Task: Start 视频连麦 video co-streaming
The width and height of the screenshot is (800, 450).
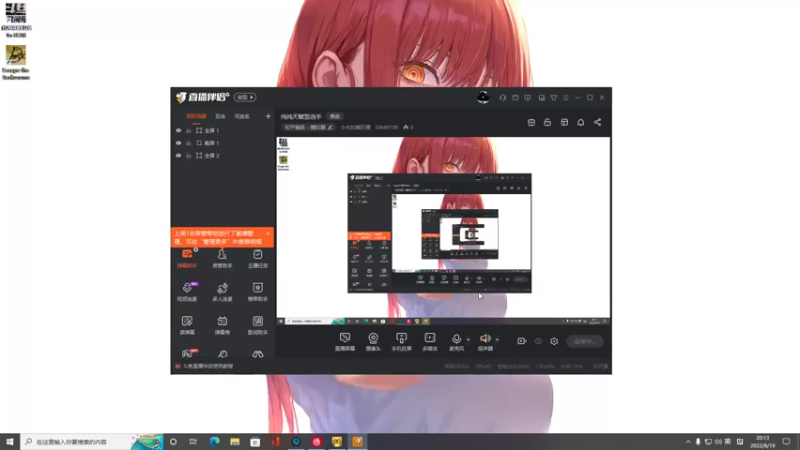Action: [x=187, y=292]
